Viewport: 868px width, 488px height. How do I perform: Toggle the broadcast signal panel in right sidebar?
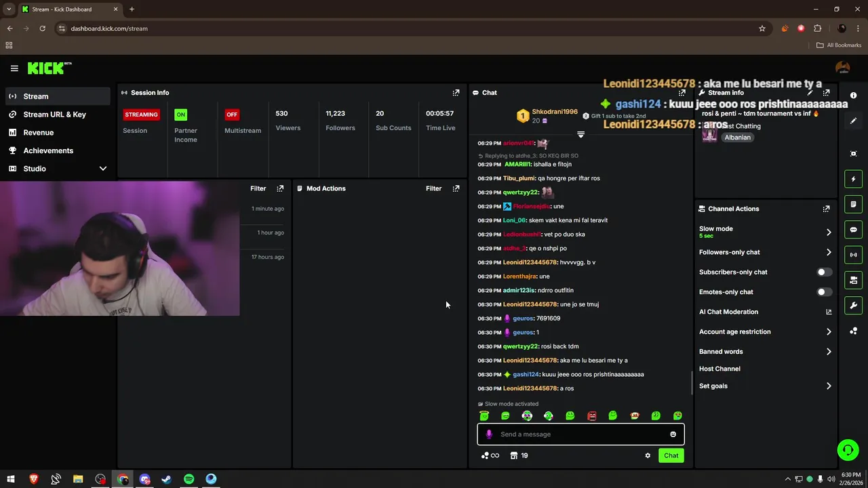coord(854,255)
